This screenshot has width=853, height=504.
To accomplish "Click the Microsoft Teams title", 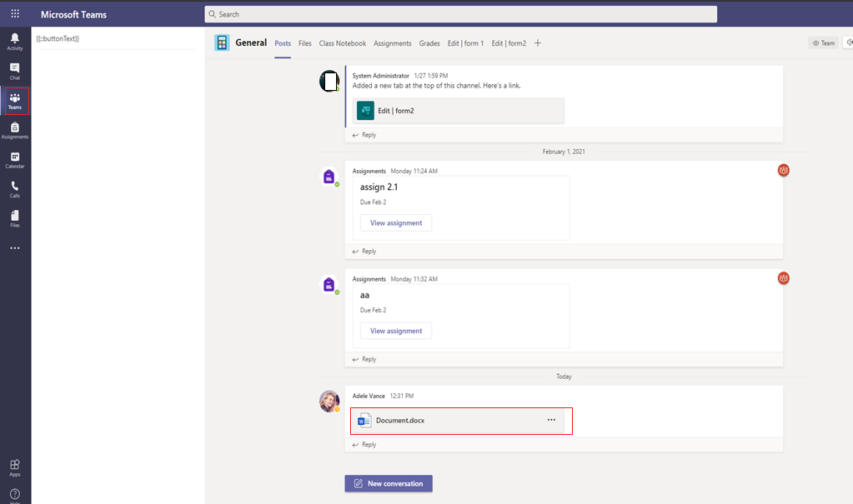I will (x=73, y=15).
